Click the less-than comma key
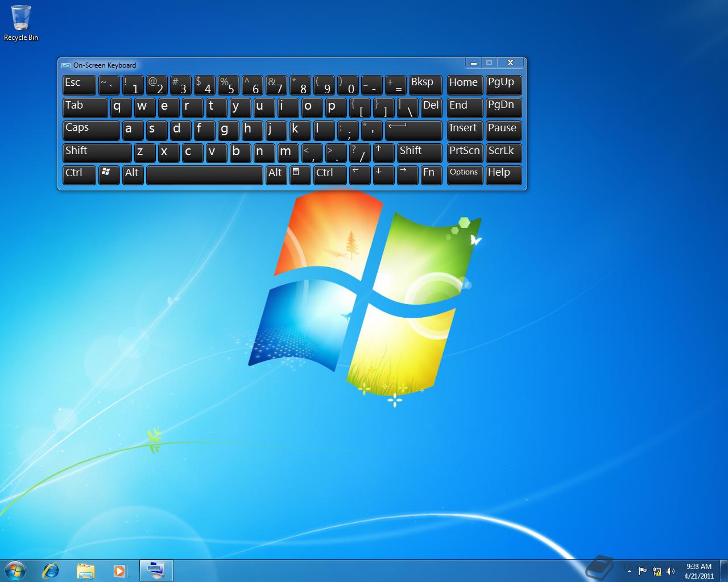The height and width of the screenshot is (582, 728). pyautogui.click(x=312, y=152)
